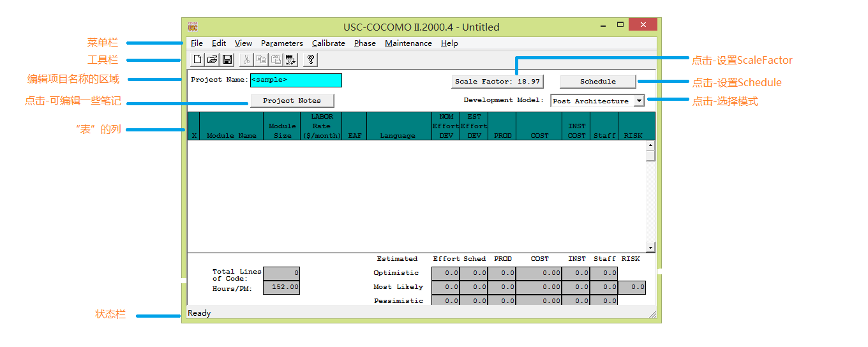Click the Most Likely Effort value cell
868x347 pixels.
pyautogui.click(x=446, y=287)
